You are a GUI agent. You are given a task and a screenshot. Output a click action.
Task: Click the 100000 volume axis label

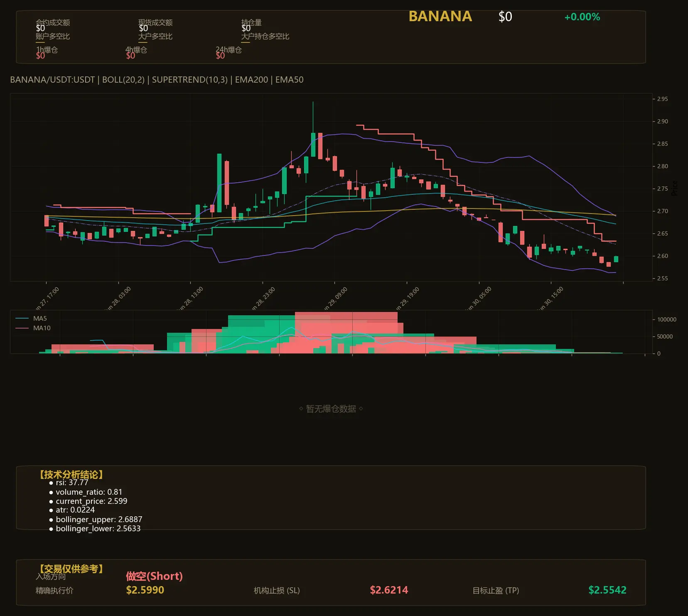click(x=667, y=319)
